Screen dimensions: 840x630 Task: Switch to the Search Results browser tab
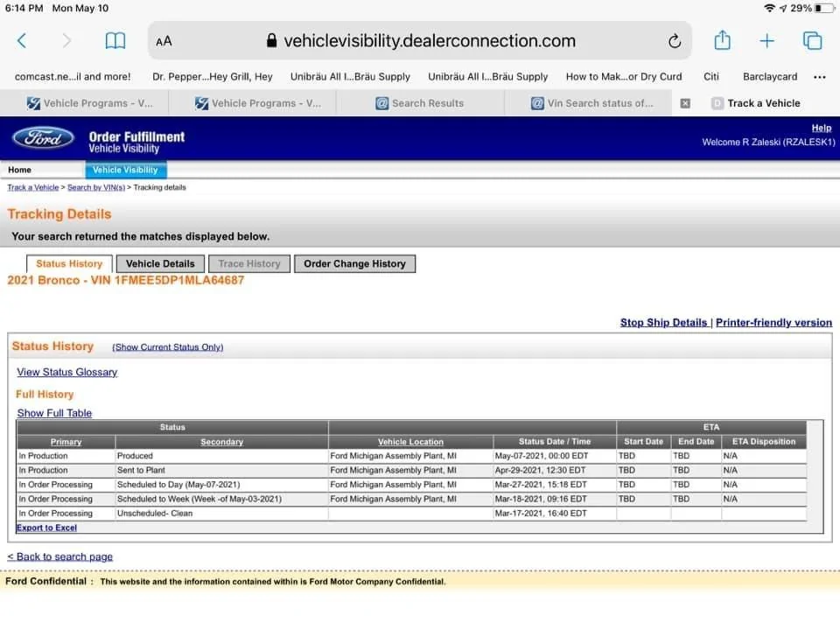(421, 103)
